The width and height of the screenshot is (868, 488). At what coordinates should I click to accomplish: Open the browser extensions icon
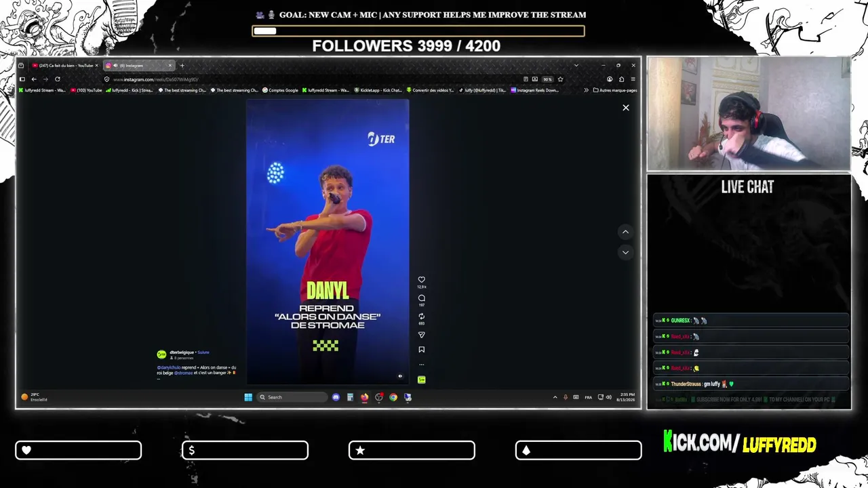(621, 79)
